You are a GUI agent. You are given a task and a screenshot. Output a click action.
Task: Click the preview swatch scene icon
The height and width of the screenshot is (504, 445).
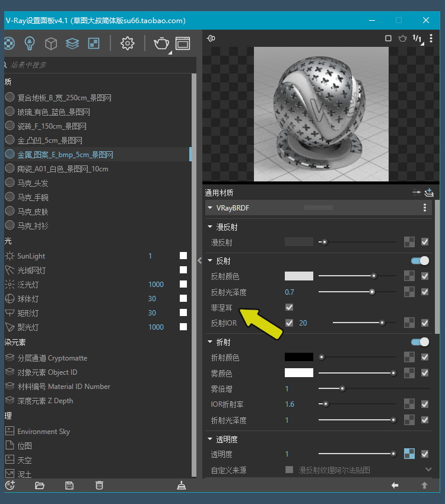pyautogui.click(x=211, y=39)
